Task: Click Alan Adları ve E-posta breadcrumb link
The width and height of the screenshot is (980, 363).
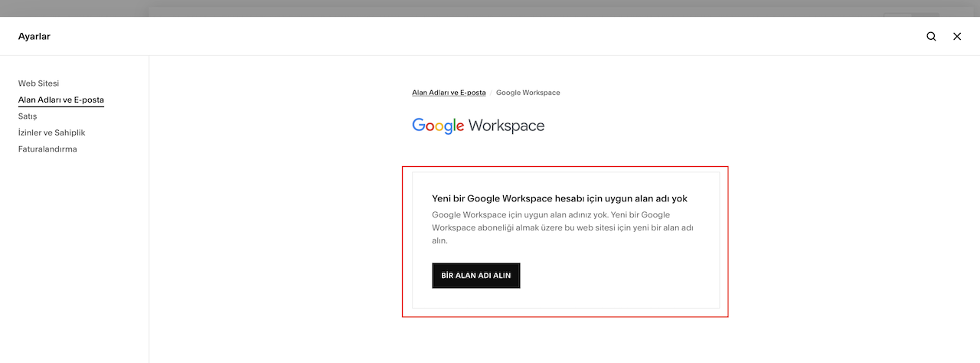Action: pyautogui.click(x=449, y=93)
